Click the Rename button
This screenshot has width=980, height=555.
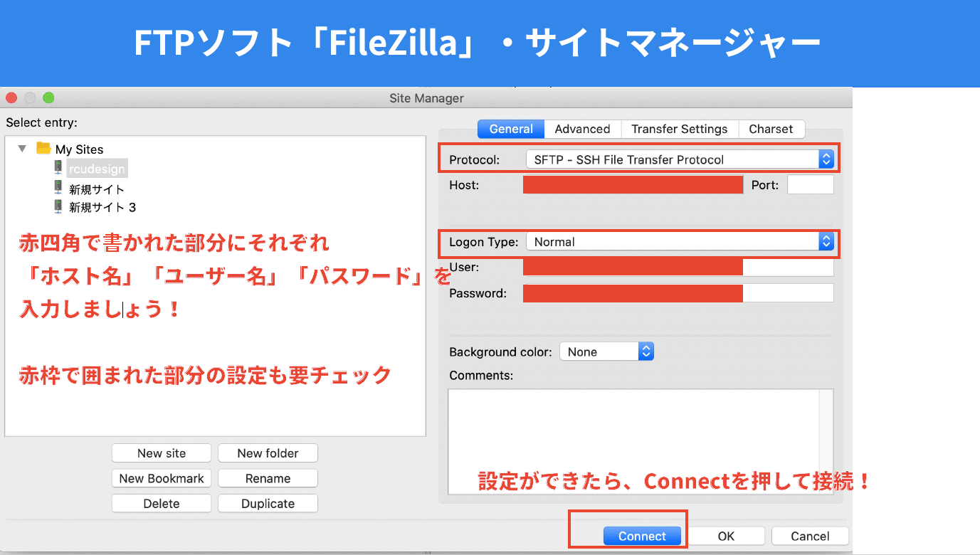(x=268, y=478)
